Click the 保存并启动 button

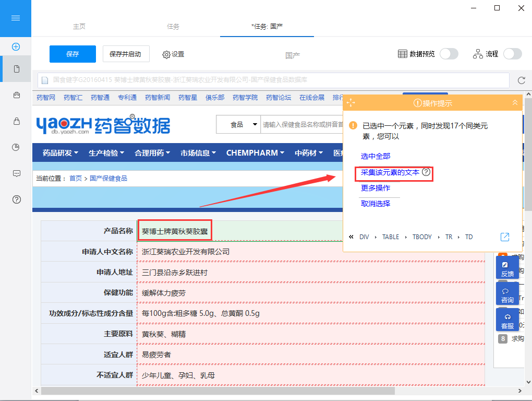click(126, 54)
